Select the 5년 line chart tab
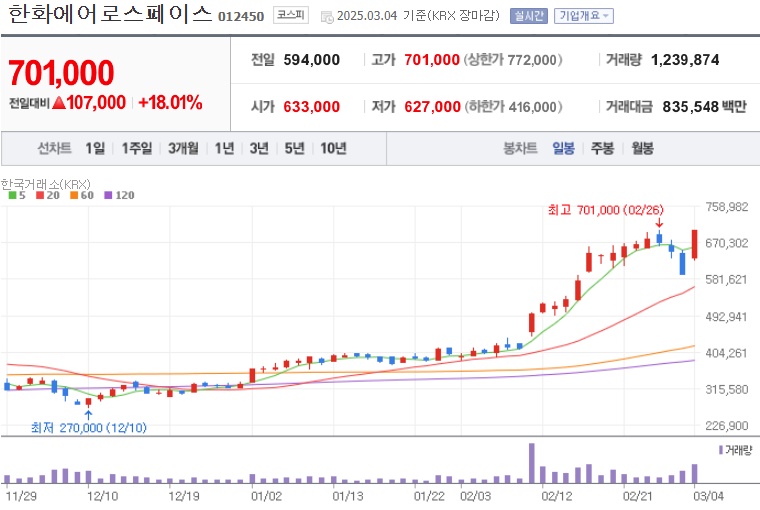The image size is (760, 510). (295, 148)
